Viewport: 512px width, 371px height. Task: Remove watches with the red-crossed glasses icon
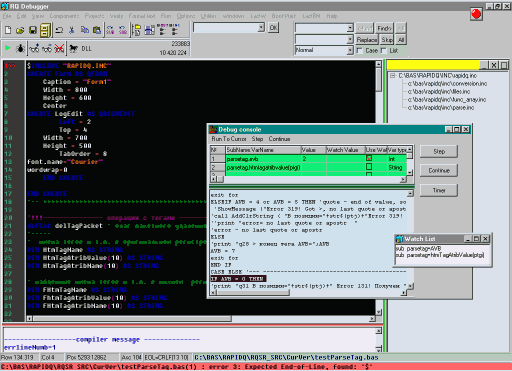pos(59,49)
